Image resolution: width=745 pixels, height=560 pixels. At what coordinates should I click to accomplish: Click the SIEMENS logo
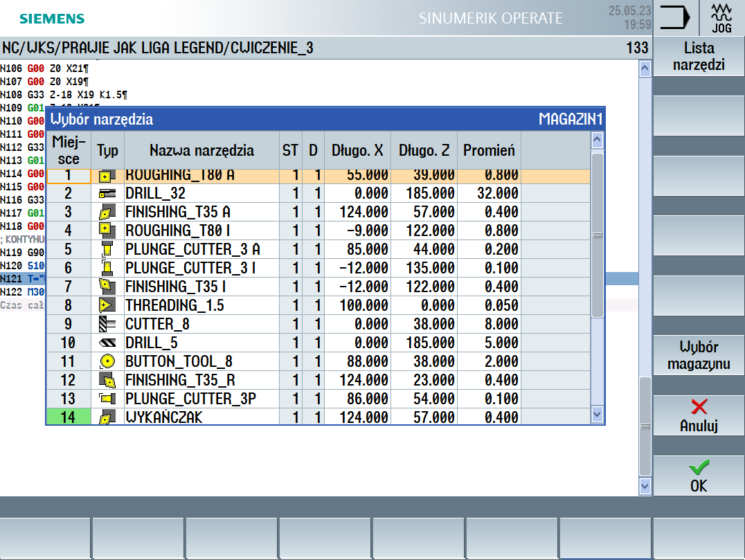[52, 19]
